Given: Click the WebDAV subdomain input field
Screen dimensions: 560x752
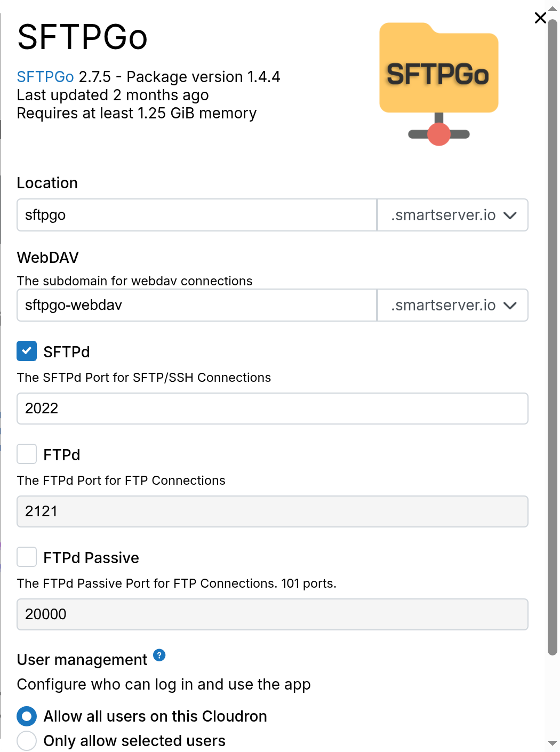Looking at the screenshot, I should click(197, 305).
